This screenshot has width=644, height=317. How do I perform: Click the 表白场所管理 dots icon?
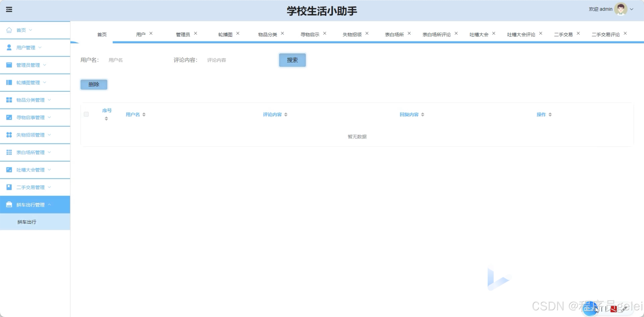pos(9,152)
